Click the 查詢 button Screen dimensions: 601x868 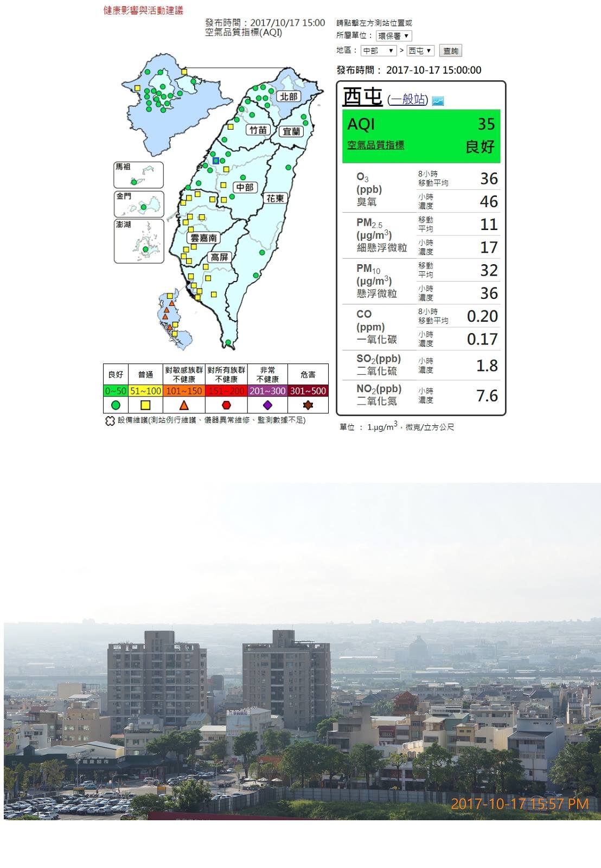(451, 51)
